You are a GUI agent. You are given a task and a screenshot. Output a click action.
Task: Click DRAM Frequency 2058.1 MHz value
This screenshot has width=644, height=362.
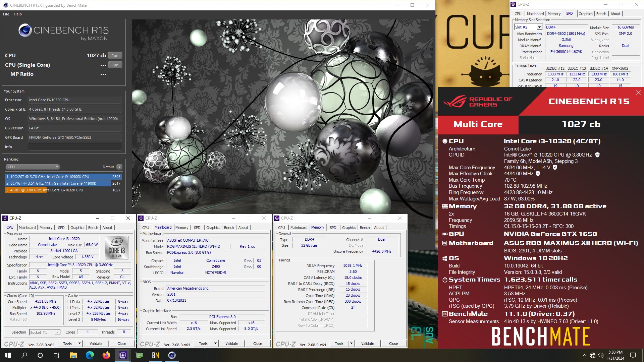tap(353, 265)
